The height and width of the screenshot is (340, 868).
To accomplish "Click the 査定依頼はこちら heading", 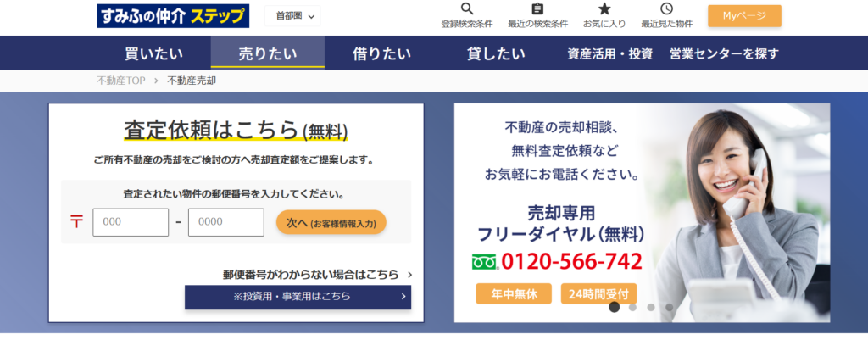I will (236, 130).
